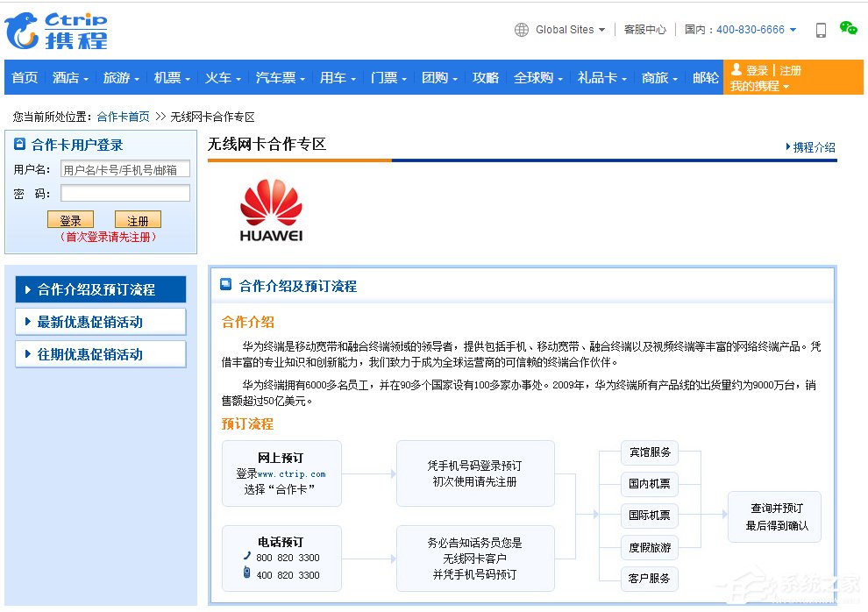
Task: Click the 用户名 input field
Action: tap(125, 169)
